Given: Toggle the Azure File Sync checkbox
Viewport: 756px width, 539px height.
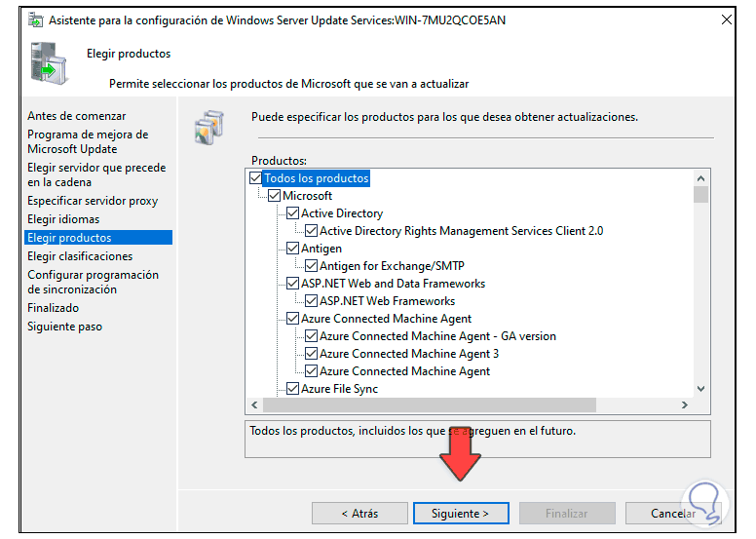Looking at the screenshot, I should (292, 389).
